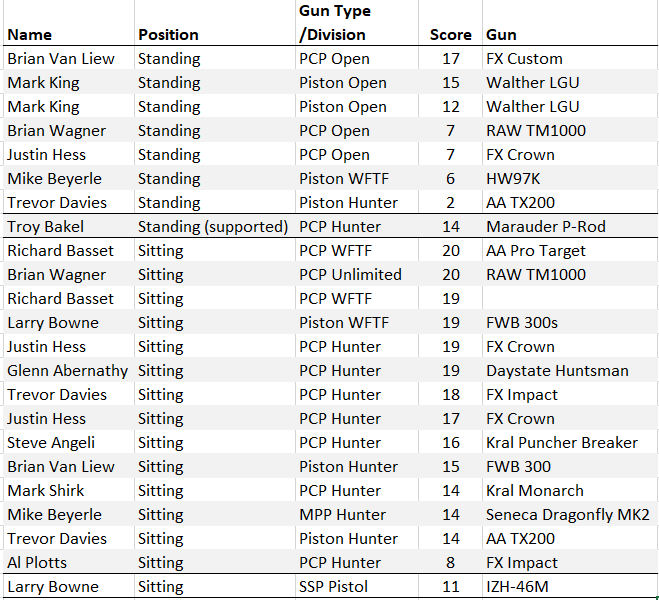Click the Daystate Huntsman cell
This screenshot has height=600, width=659.
(x=570, y=370)
